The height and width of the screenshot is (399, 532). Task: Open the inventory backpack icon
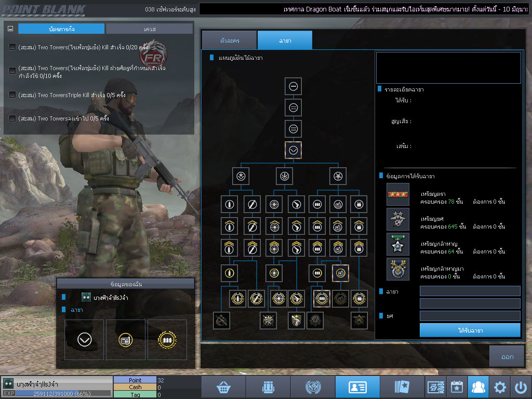pos(268,387)
